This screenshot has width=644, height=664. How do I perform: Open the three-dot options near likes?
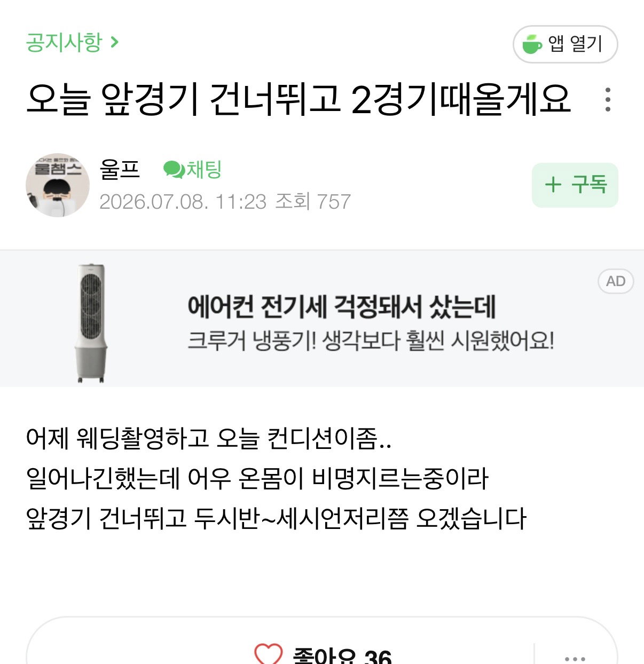coord(575,659)
